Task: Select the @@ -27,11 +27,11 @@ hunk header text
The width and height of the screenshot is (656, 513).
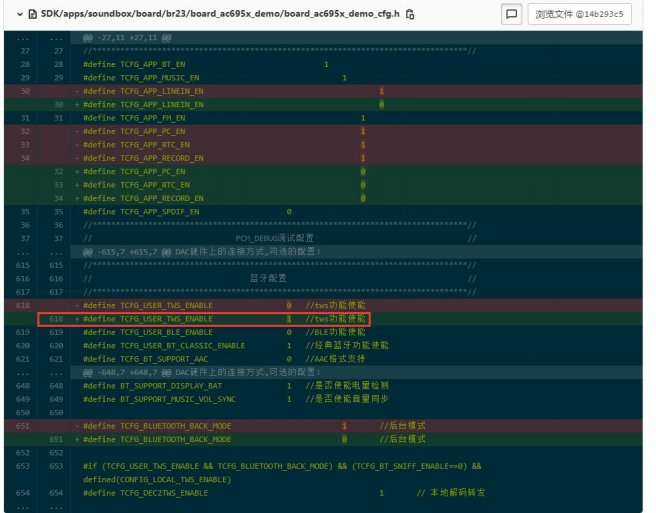Action: (127, 38)
